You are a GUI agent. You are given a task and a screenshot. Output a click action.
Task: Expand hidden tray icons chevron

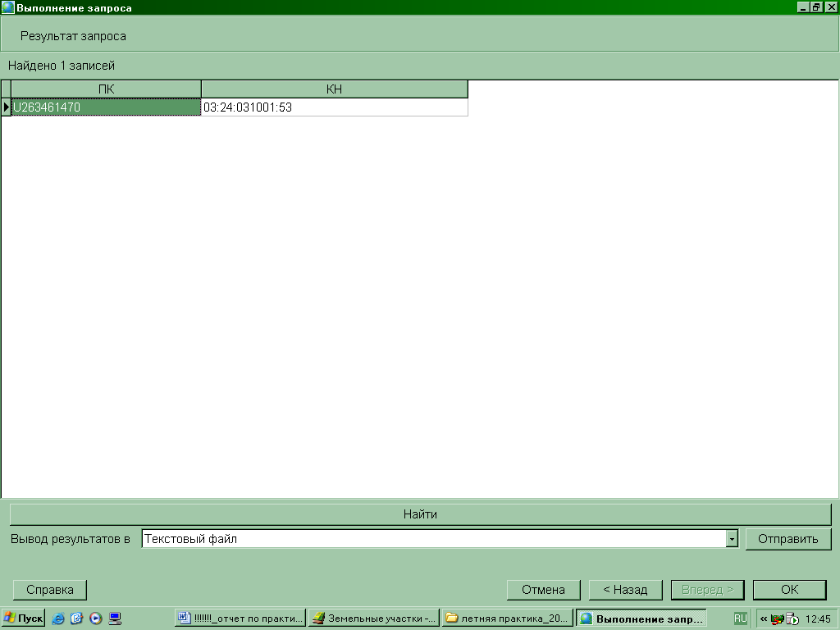(764, 619)
